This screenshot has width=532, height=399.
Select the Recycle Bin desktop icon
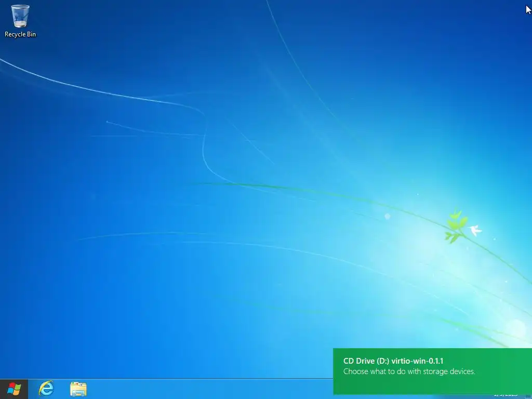click(20, 20)
